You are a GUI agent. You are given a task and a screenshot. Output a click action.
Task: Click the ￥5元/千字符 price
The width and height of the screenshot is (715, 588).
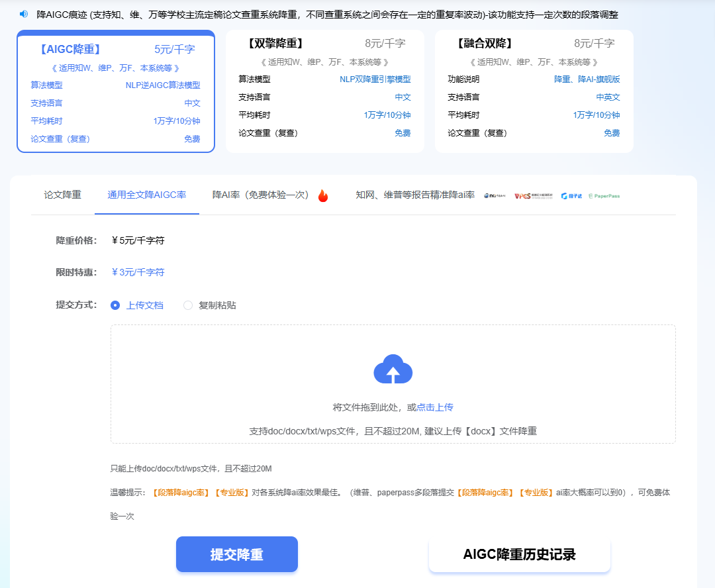click(x=138, y=240)
